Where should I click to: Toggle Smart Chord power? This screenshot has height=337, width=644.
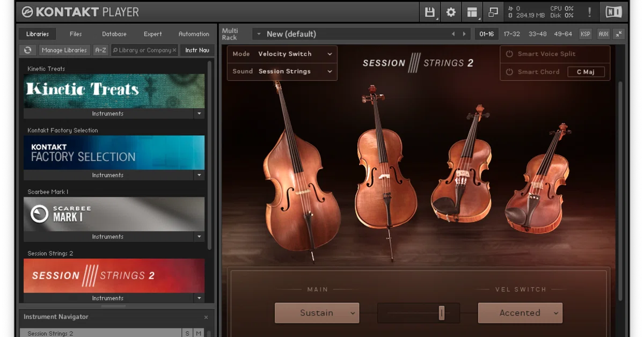pyautogui.click(x=509, y=71)
